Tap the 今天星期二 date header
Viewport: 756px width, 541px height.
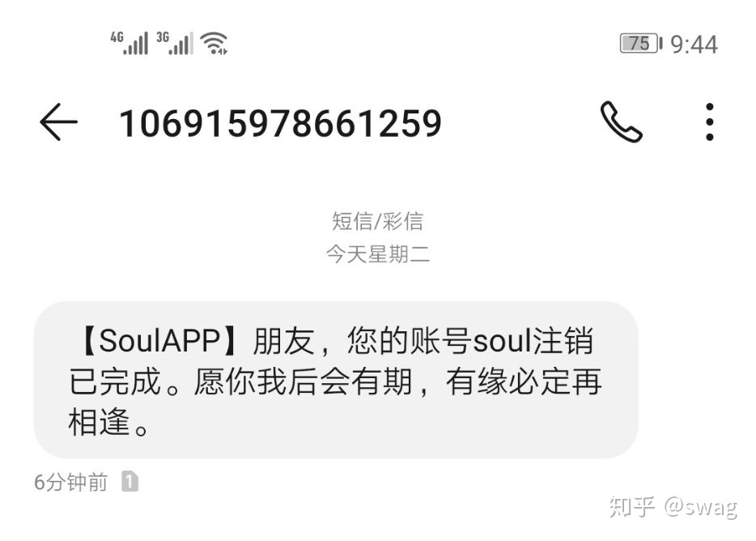pos(377,253)
